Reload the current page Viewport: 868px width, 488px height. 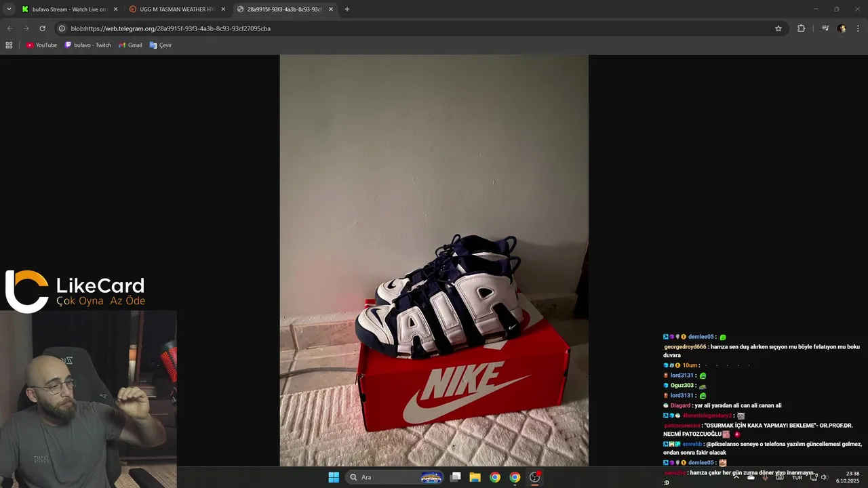click(x=42, y=28)
